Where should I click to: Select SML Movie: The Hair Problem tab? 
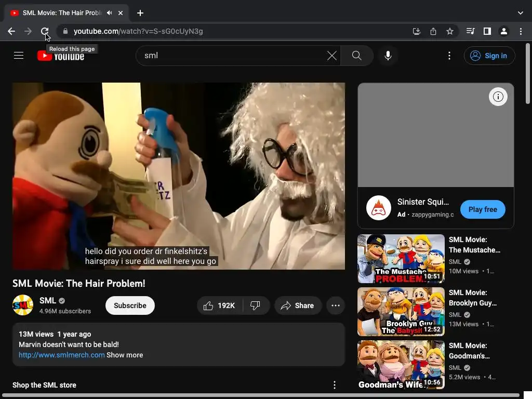pyautogui.click(x=62, y=13)
